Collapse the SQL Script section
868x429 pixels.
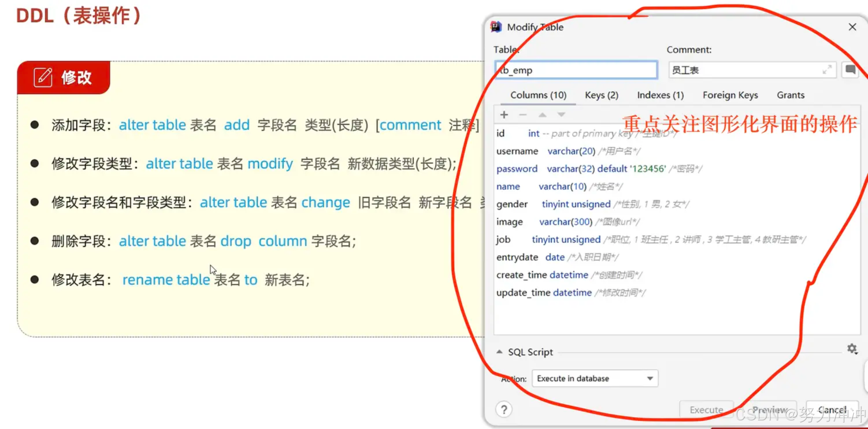(x=499, y=352)
